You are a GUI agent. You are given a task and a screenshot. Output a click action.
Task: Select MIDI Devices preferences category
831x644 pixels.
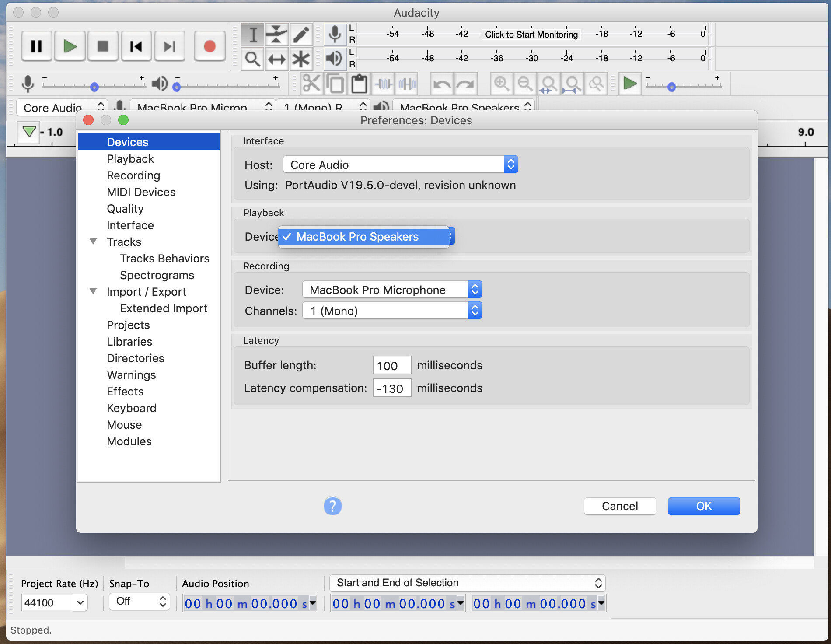141,192
